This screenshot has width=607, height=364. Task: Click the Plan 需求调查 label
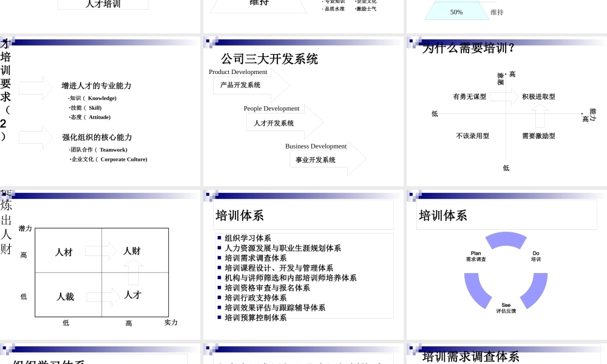coord(476,257)
